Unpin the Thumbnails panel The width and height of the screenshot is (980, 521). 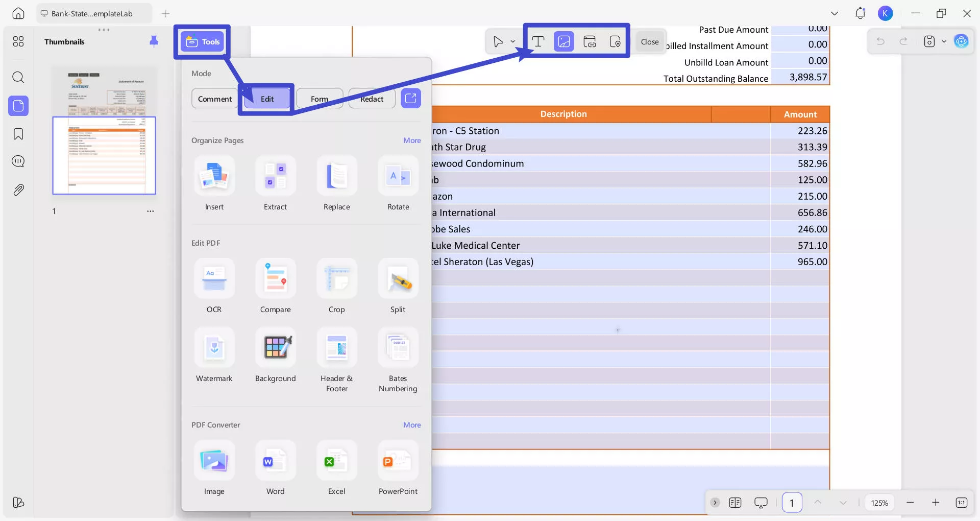[x=154, y=41]
